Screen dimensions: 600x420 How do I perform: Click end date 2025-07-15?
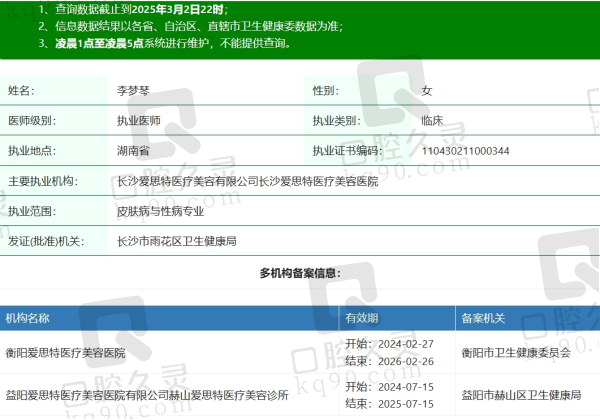406,404
